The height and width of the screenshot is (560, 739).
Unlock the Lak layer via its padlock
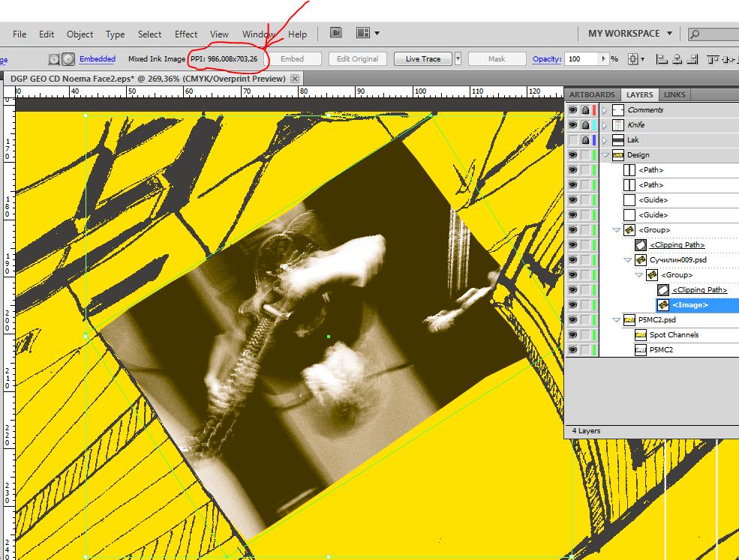point(585,140)
